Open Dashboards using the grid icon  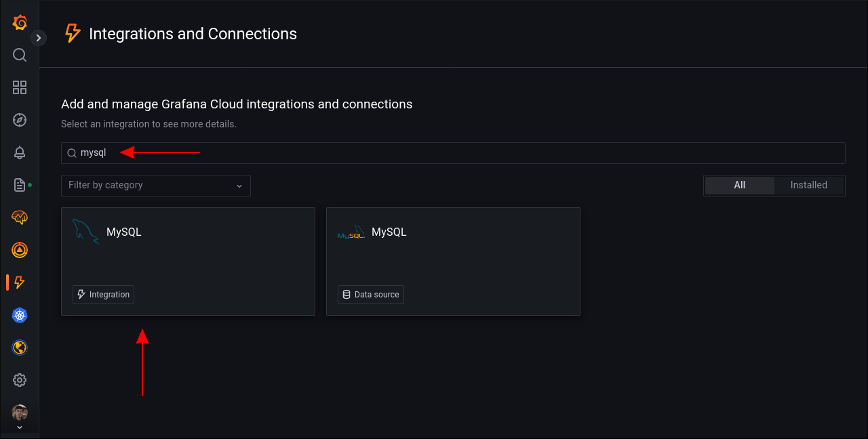point(19,87)
